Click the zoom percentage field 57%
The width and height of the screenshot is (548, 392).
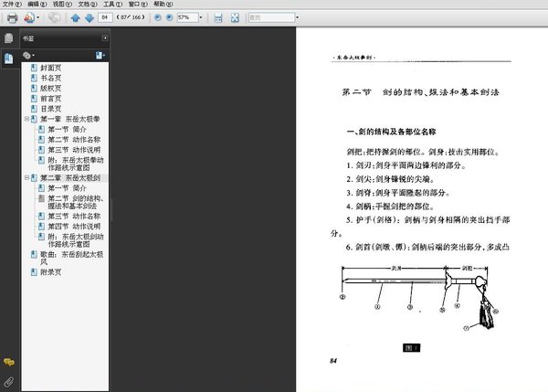pyautogui.click(x=187, y=17)
